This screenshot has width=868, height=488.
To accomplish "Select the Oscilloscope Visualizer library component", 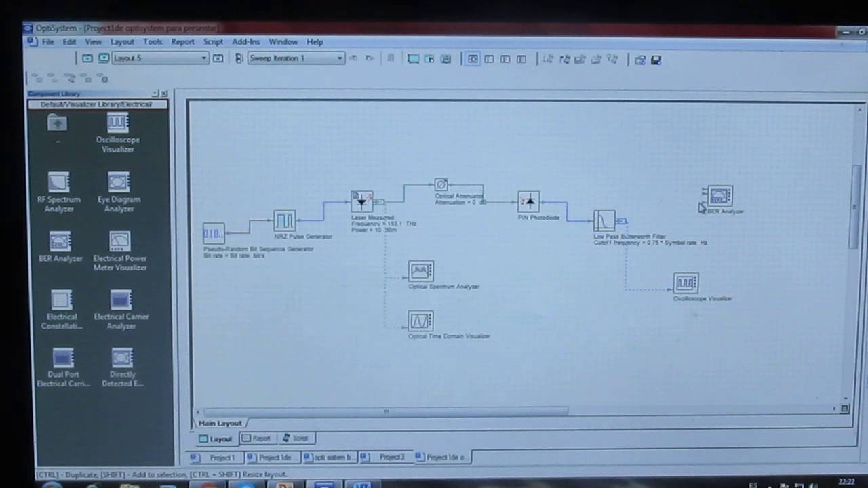I will coord(117,133).
